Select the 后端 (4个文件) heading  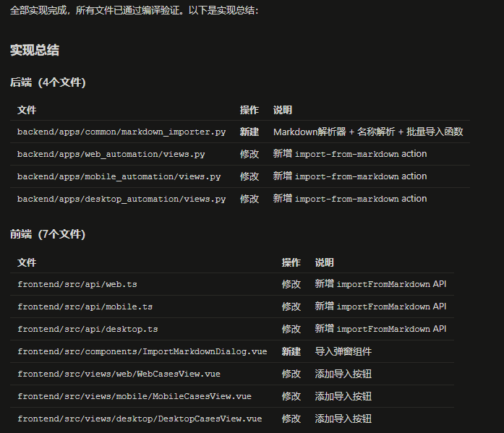coord(48,82)
